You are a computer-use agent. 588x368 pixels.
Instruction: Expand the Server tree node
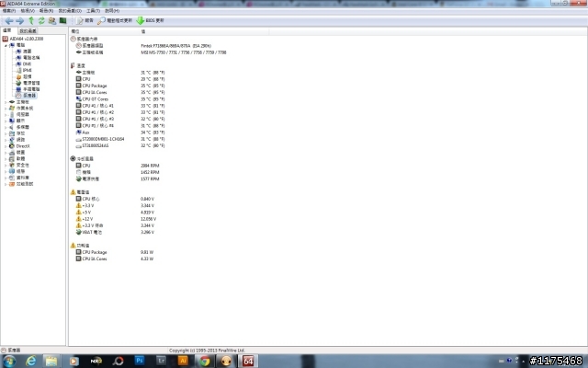pyautogui.click(x=6, y=114)
